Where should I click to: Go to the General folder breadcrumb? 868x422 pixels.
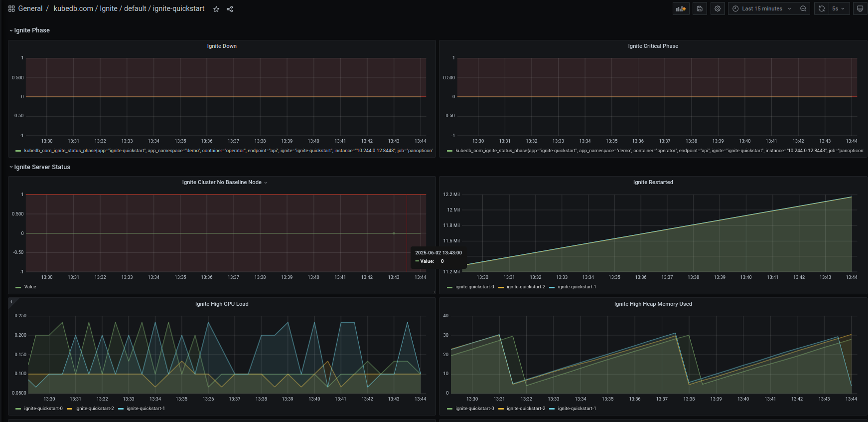[x=30, y=8]
